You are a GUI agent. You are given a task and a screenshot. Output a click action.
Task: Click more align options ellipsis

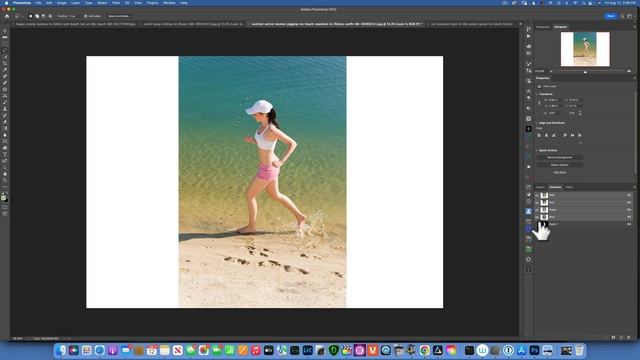click(580, 143)
